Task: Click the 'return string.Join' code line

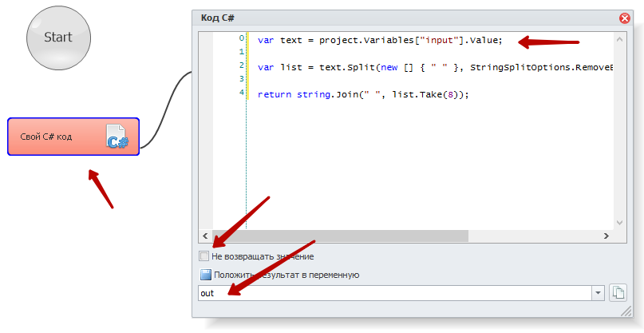Action: [363, 94]
